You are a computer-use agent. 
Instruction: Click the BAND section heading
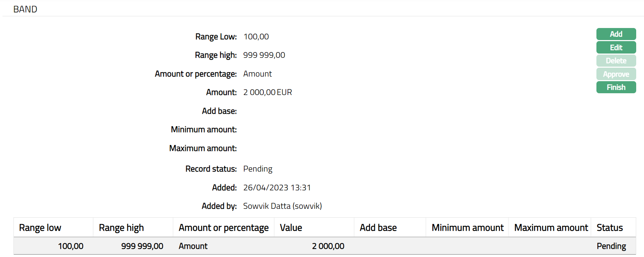tap(25, 9)
